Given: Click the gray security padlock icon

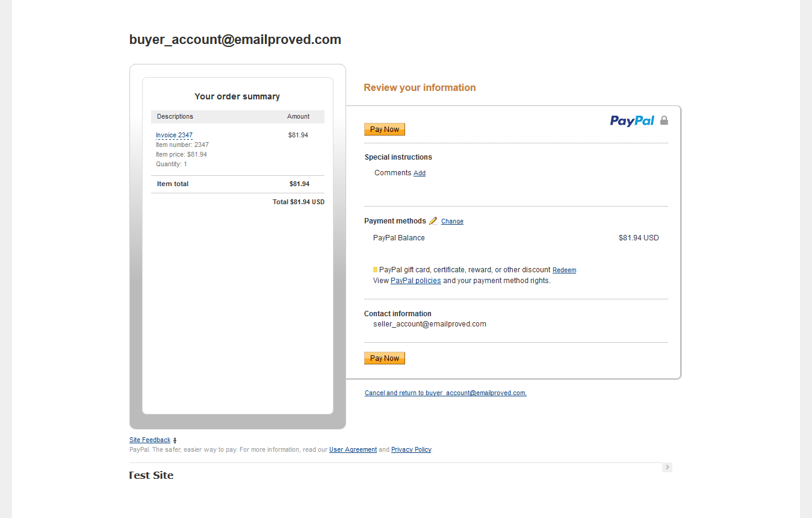Looking at the screenshot, I should [x=664, y=120].
